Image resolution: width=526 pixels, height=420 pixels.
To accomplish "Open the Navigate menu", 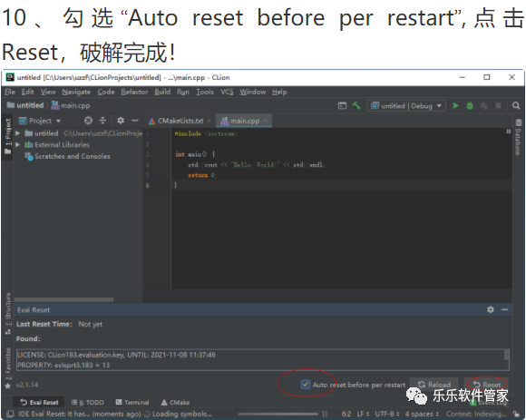I will coord(76,92).
